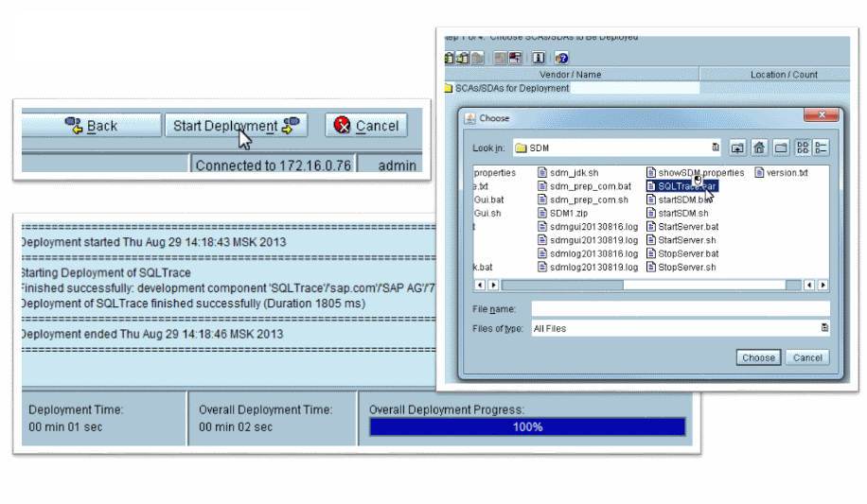The image size is (867, 504).
Task: Click the admin status bar entry
Action: [x=397, y=165]
